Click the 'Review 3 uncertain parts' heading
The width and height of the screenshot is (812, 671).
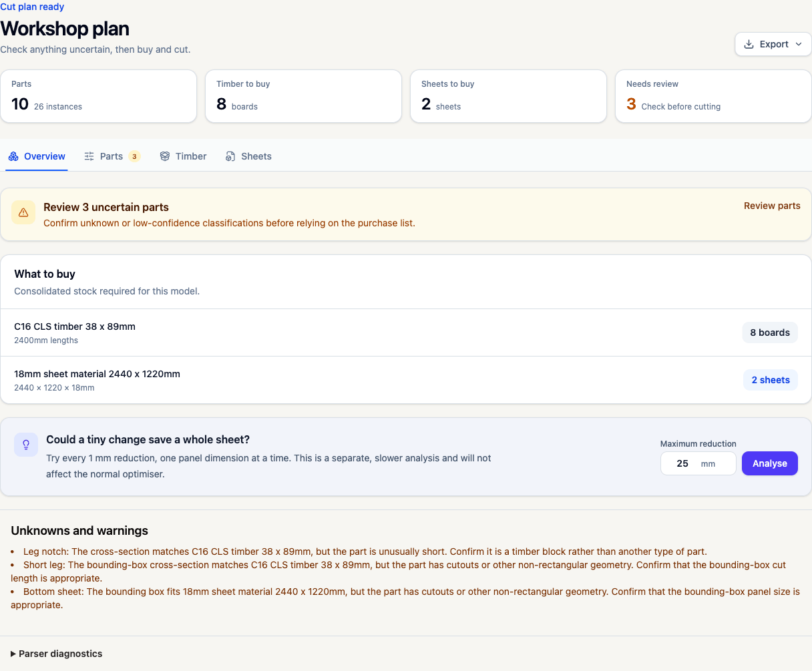(106, 207)
